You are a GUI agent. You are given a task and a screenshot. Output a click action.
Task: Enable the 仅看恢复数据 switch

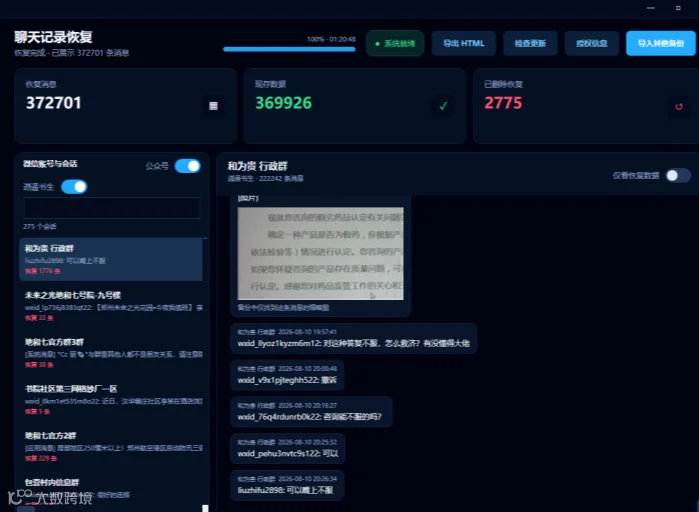click(x=678, y=176)
